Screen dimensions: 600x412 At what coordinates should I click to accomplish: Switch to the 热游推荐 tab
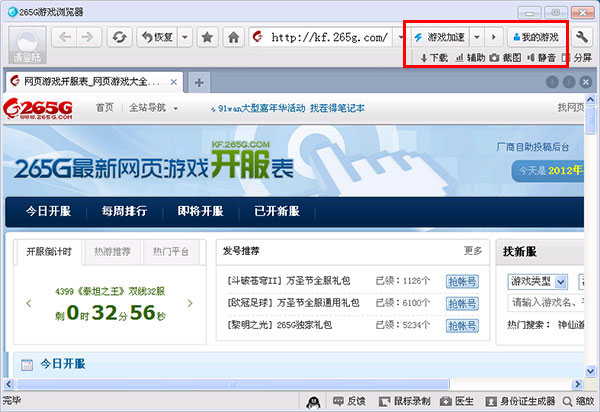coord(112,252)
